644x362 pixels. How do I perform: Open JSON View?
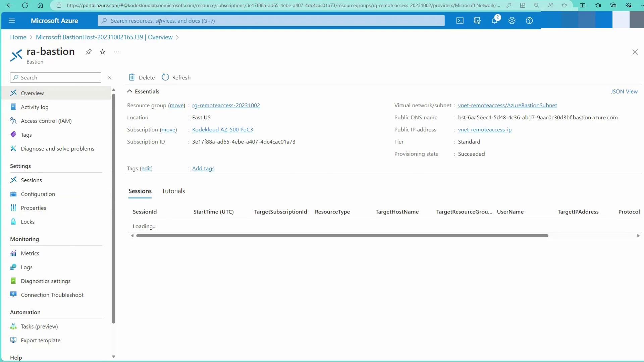point(624,92)
